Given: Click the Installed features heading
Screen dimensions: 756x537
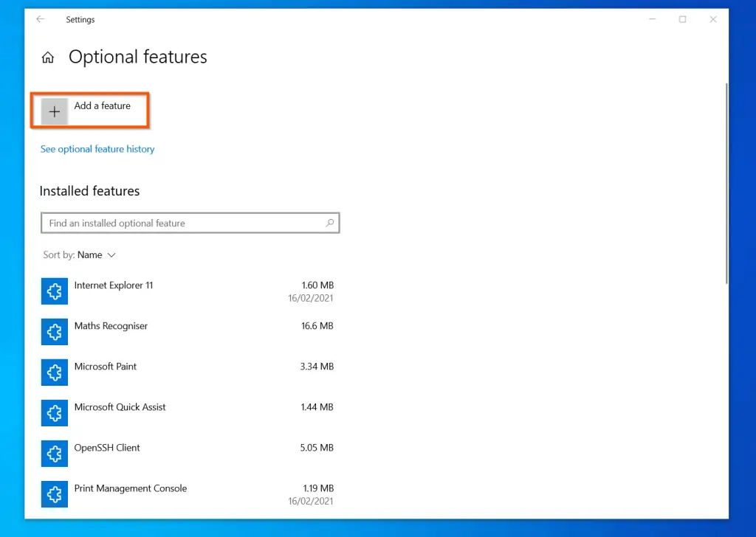Looking at the screenshot, I should pyautogui.click(x=89, y=191).
